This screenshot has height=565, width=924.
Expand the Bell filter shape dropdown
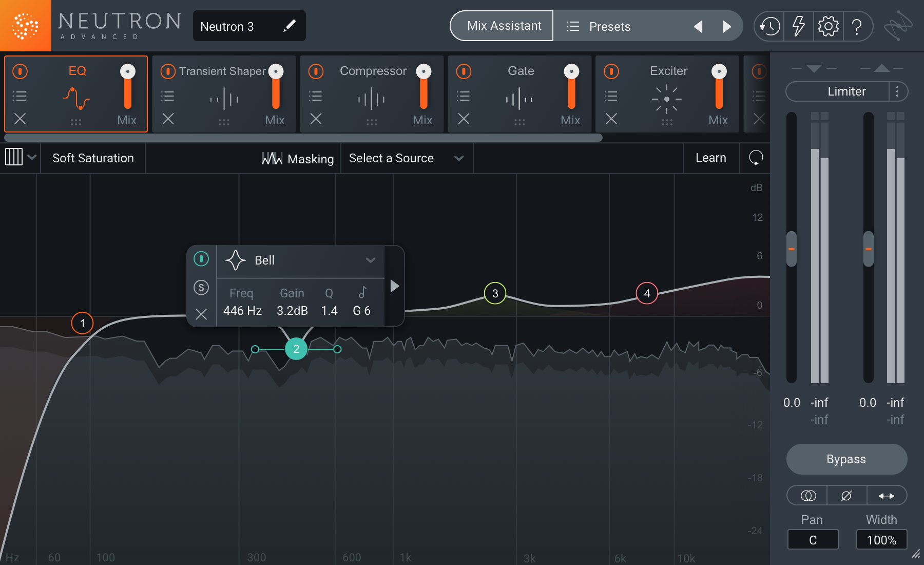pyautogui.click(x=370, y=260)
